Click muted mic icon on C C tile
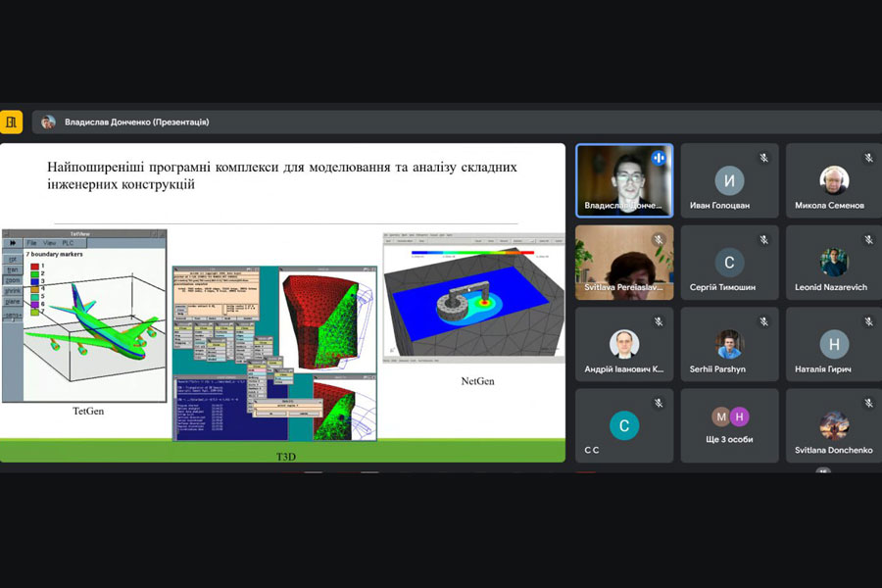 tap(659, 404)
